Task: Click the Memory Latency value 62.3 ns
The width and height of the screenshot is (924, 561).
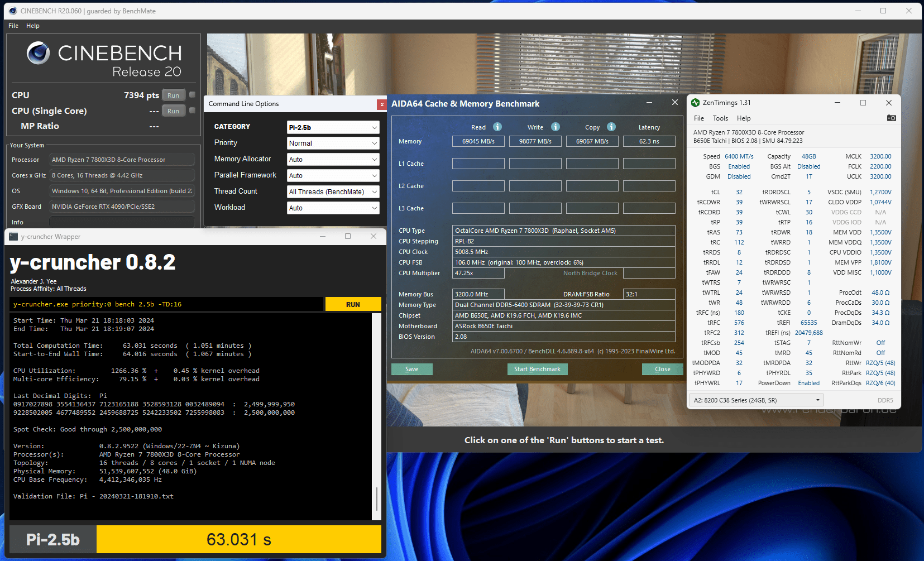Action: [x=649, y=141]
